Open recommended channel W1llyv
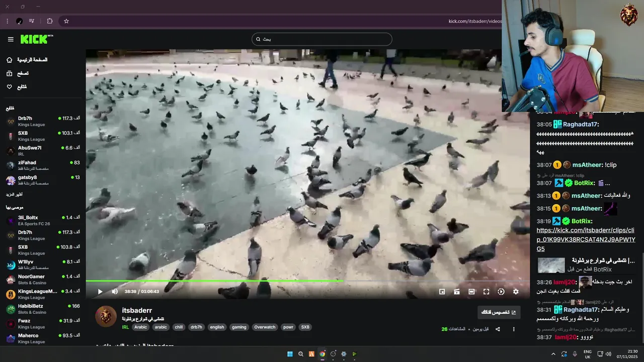 pyautogui.click(x=43, y=264)
